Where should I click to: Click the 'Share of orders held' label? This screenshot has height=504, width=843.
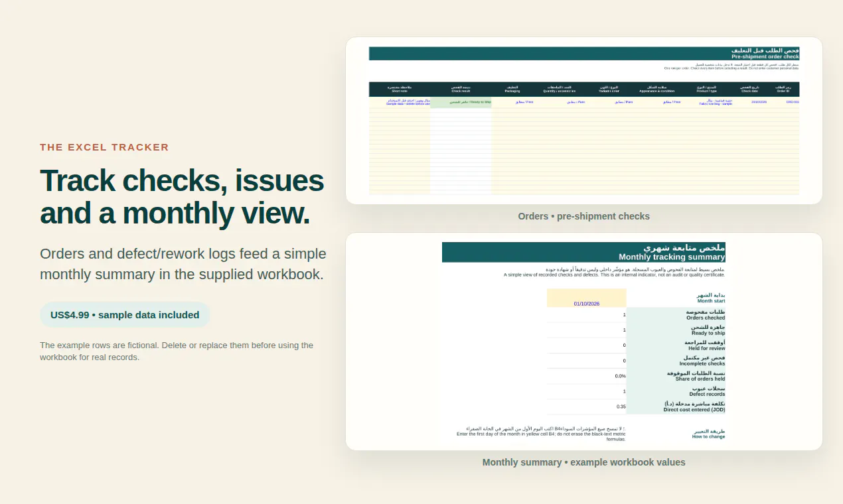(700, 379)
